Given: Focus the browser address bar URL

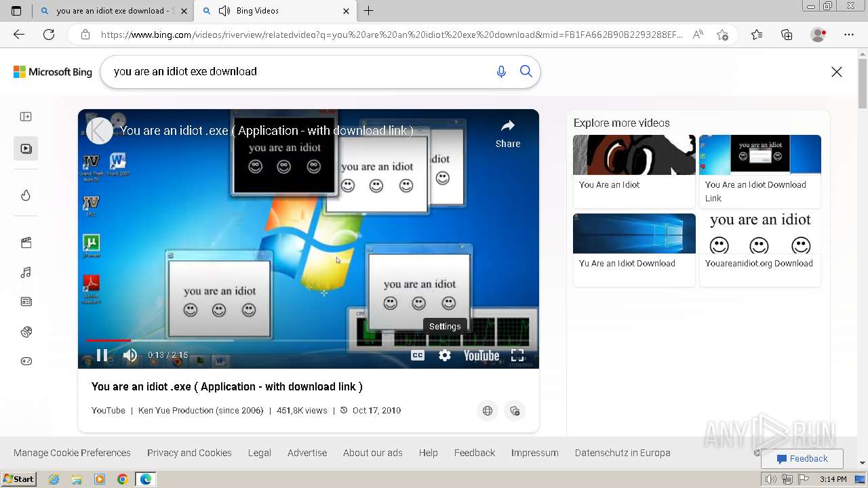Looking at the screenshot, I should click(x=391, y=35).
